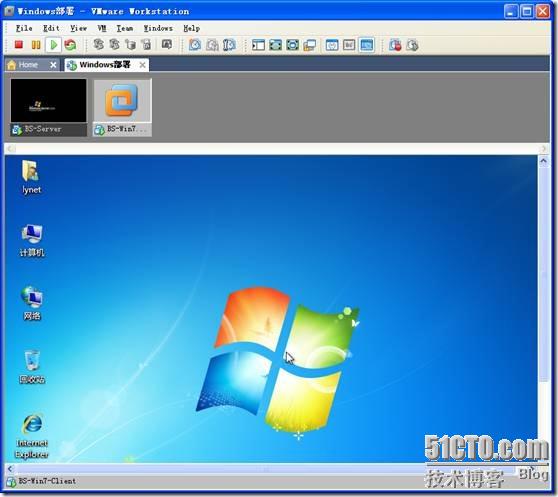Click the record capture icon with red dot
This screenshot has height=497, width=558.
click(395, 45)
